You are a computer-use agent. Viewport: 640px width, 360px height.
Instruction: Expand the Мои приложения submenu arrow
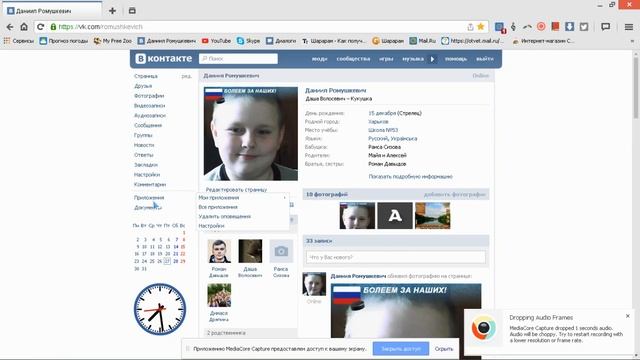pyautogui.click(x=284, y=198)
